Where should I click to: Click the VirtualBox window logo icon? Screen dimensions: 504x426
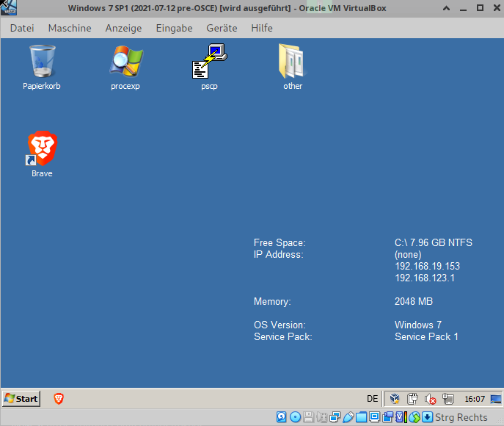9,8
